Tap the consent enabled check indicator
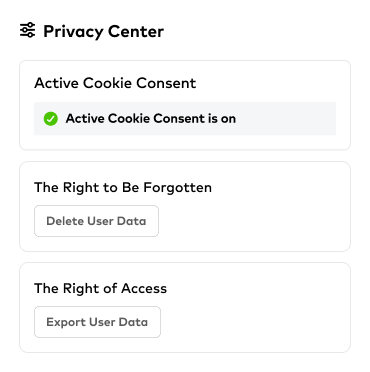Viewport: 370px width, 372px height. (x=51, y=119)
